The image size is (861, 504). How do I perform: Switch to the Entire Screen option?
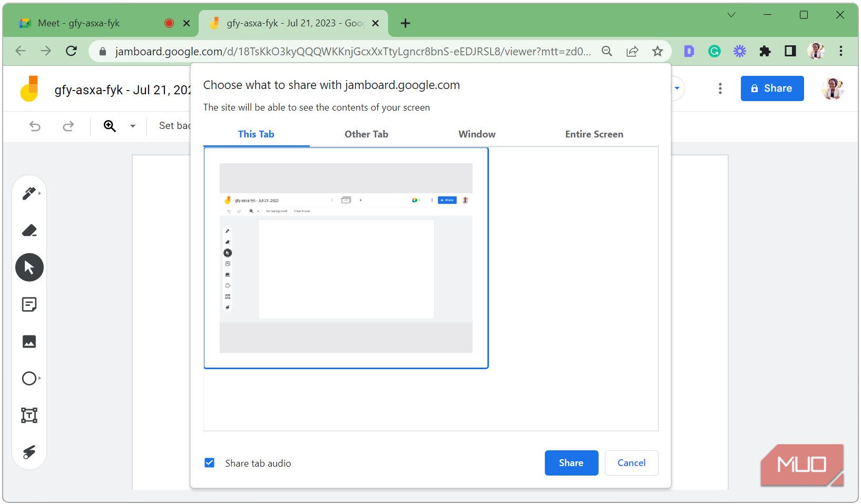pyautogui.click(x=594, y=134)
